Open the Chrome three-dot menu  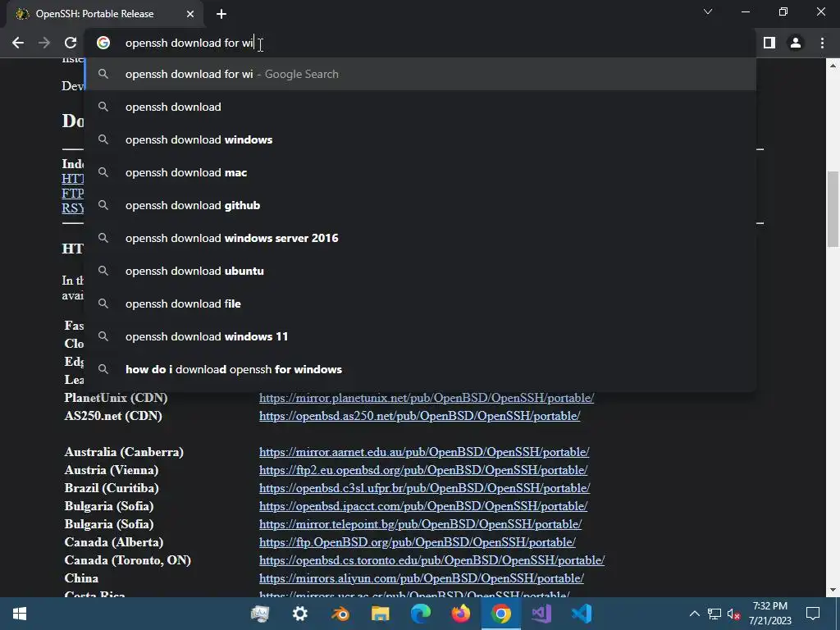[x=822, y=43]
